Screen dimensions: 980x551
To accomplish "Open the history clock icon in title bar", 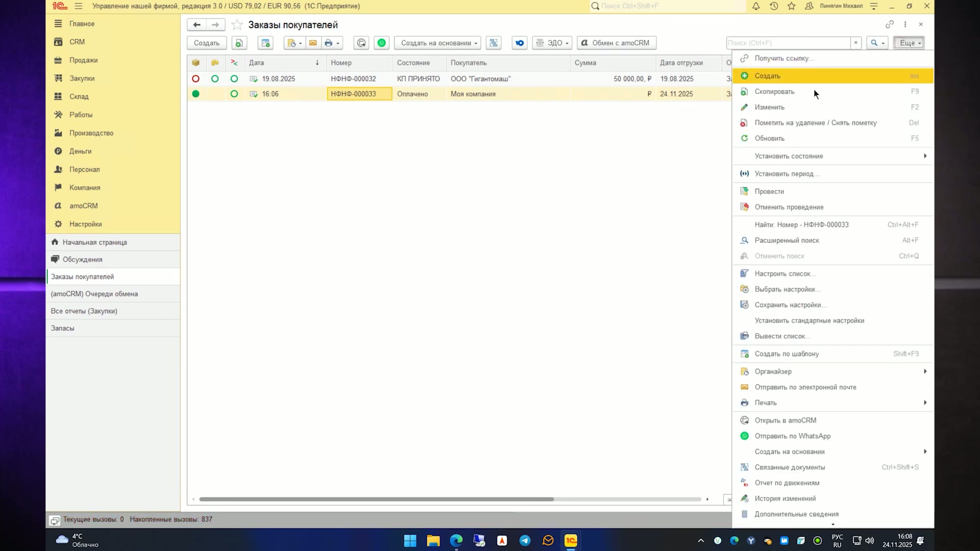I will pyautogui.click(x=774, y=6).
